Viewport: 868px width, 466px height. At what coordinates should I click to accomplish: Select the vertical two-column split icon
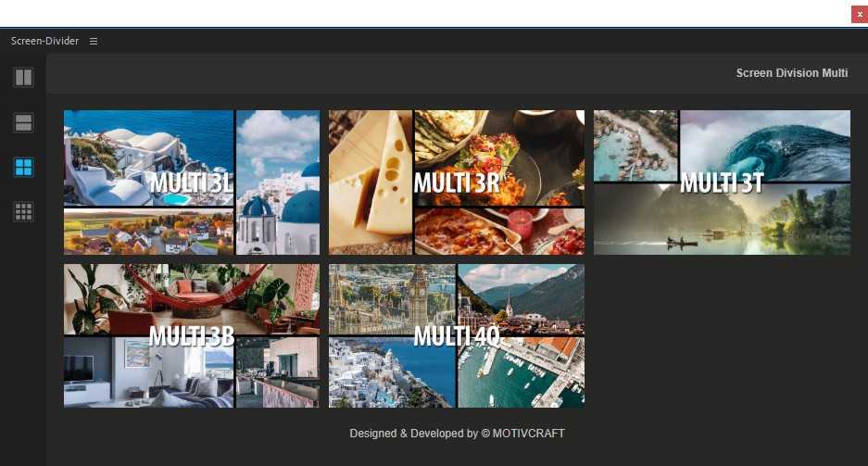pyautogui.click(x=23, y=78)
